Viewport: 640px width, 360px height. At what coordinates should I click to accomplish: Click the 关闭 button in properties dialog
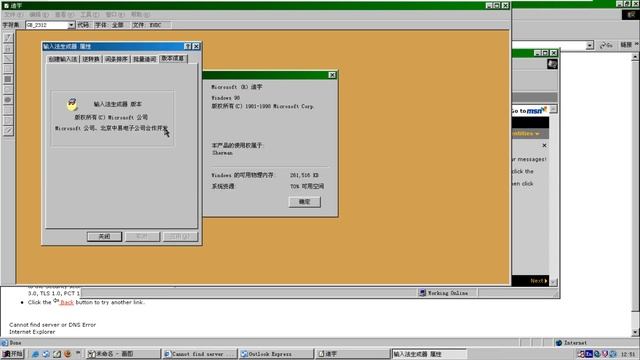pyautogui.click(x=104, y=236)
